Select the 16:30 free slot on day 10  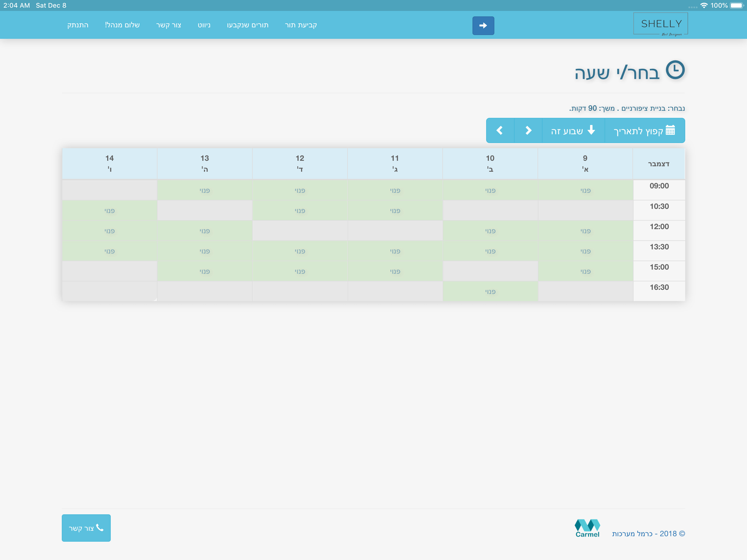tap(490, 291)
